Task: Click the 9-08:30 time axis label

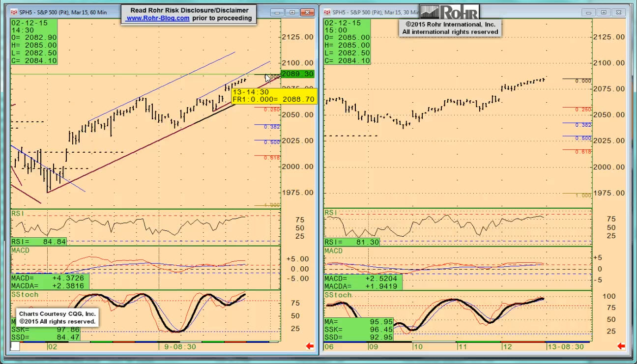Action: point(180,347)
